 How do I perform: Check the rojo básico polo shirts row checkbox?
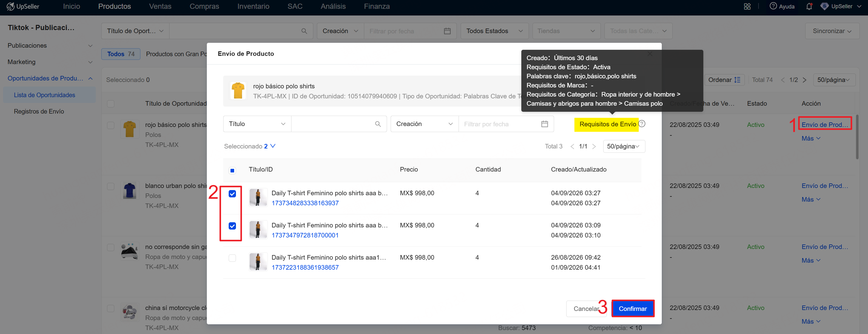point(110,125)
